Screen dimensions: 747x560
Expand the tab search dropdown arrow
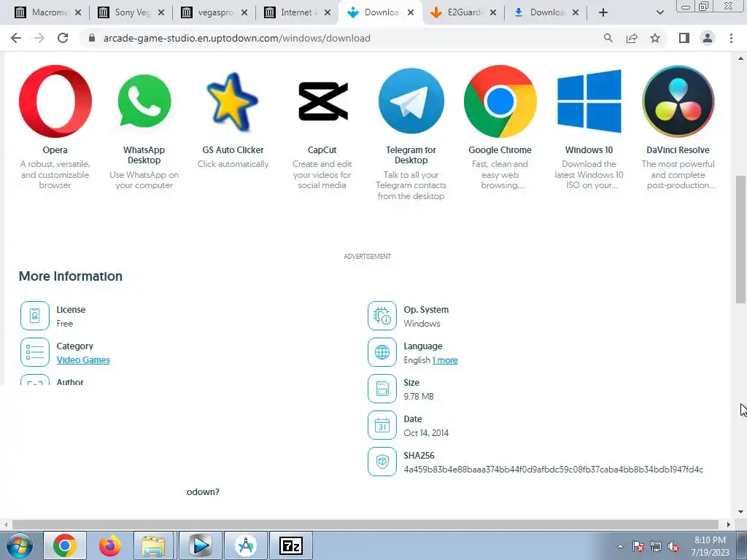click(659, 12)
